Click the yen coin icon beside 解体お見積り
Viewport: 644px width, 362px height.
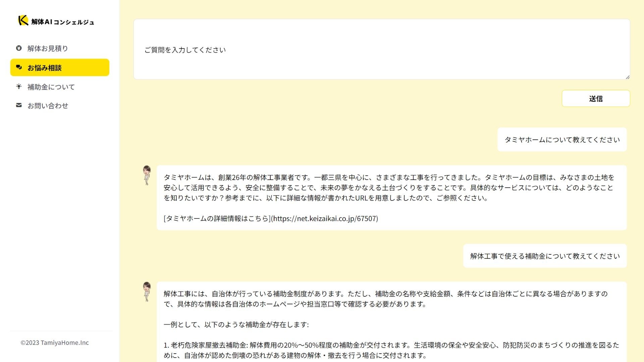[x=19, y=48]
